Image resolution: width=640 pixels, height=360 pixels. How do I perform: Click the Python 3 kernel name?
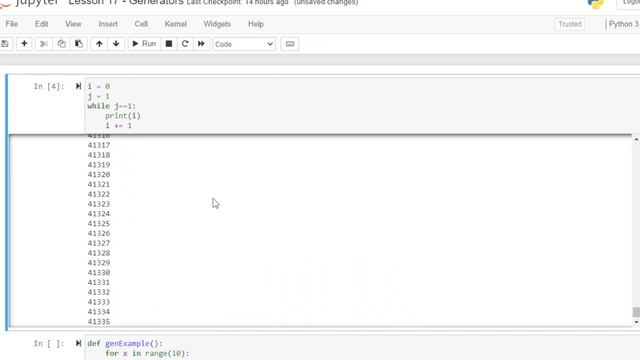pyautogui.click(x=624, y=24)
